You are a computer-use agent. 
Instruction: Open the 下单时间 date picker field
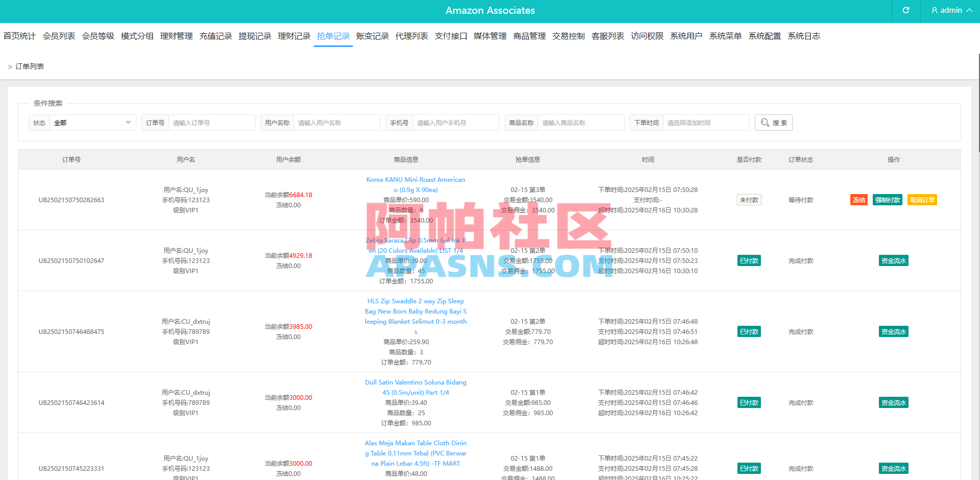pyautogui.click(x=706, y=123)
